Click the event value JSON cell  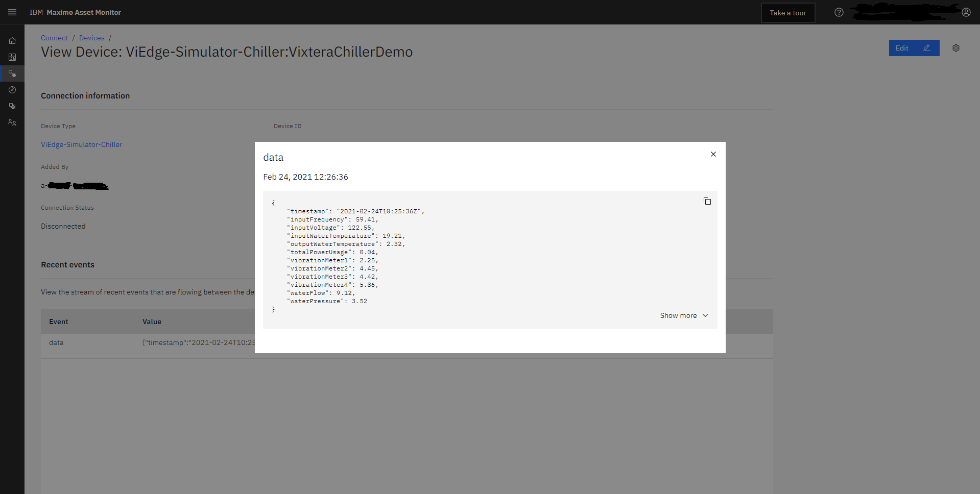pyautogui.click(x=199, y=342)
